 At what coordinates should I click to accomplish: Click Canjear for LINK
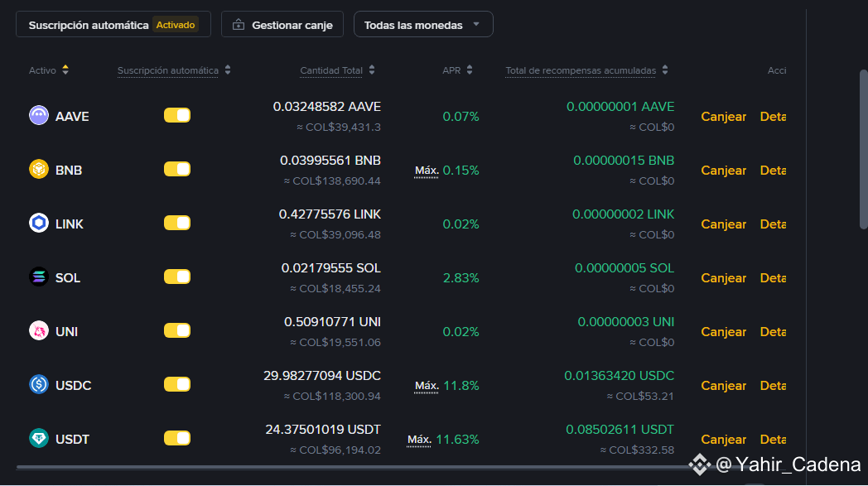pos(724,224)
